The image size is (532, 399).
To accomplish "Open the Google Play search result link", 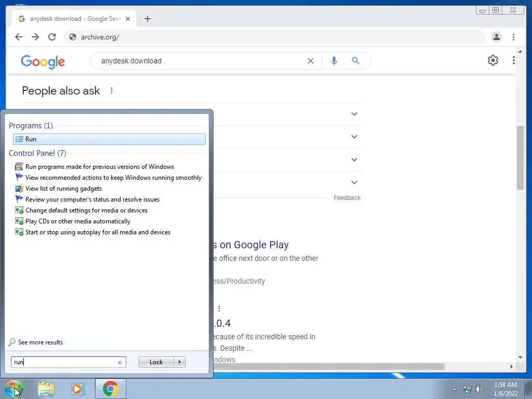I will coord(251,245).
